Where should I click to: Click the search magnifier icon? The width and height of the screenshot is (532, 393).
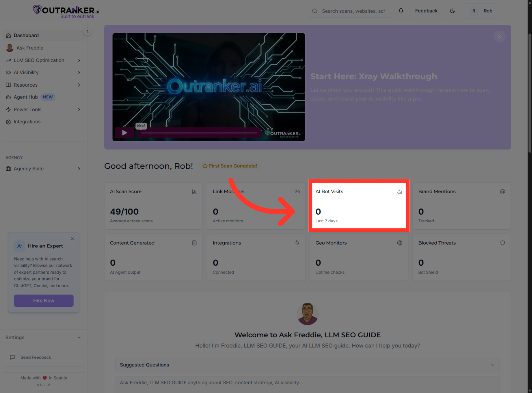pyautogui.click(x=315, y=11)
